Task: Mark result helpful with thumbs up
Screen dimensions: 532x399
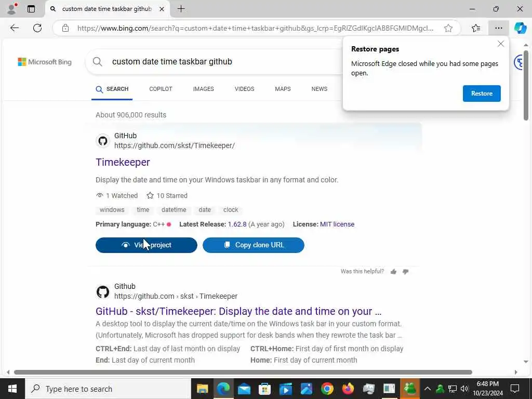Action: (x=394, y=271)
